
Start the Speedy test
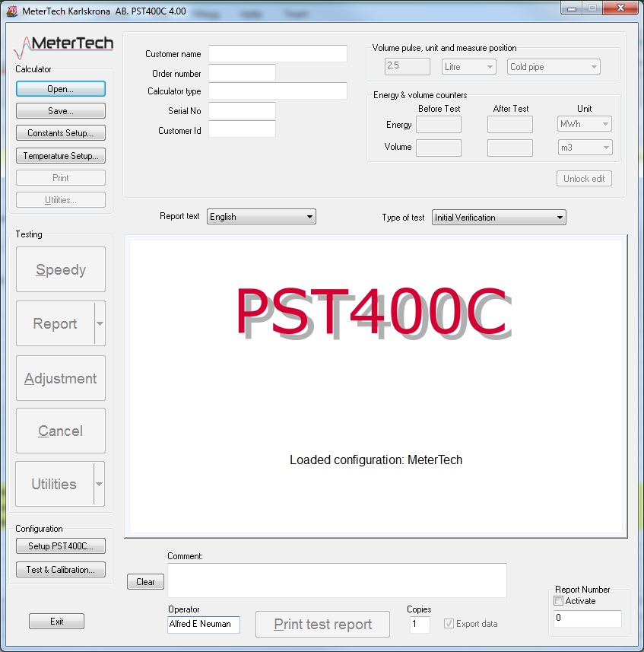click(61, 269)
